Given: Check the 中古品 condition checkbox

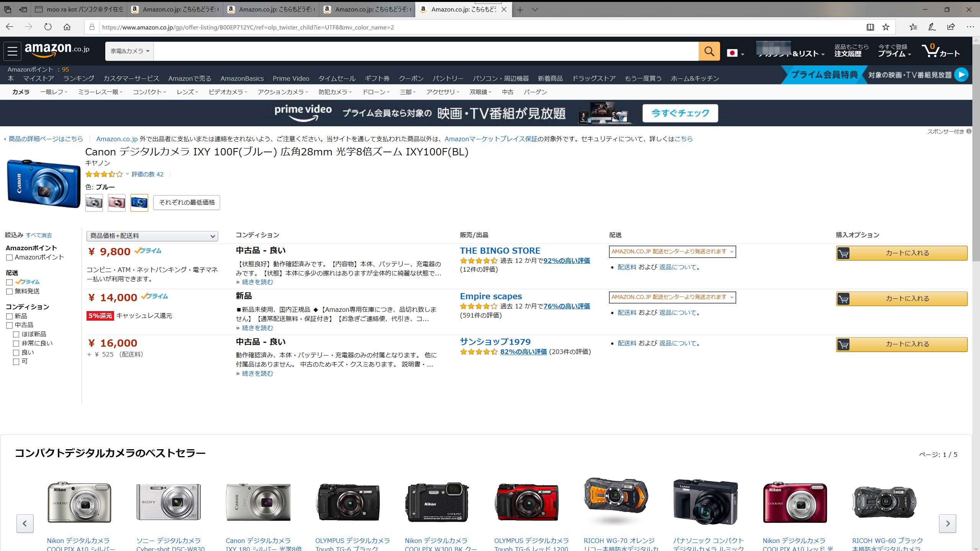Looking at the screenshot, I should pyautogui.click(x=10, y=325).
